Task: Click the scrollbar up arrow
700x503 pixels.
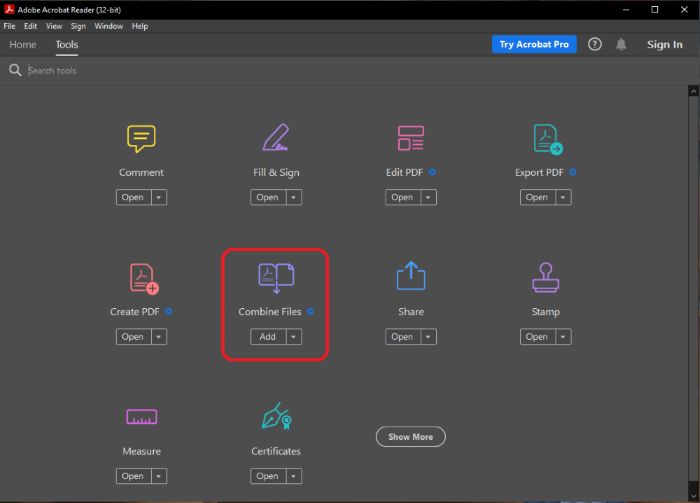Action: 693,91
